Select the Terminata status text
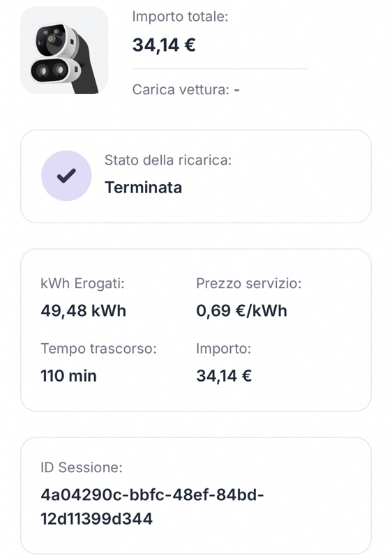 [x=144, y=187]
